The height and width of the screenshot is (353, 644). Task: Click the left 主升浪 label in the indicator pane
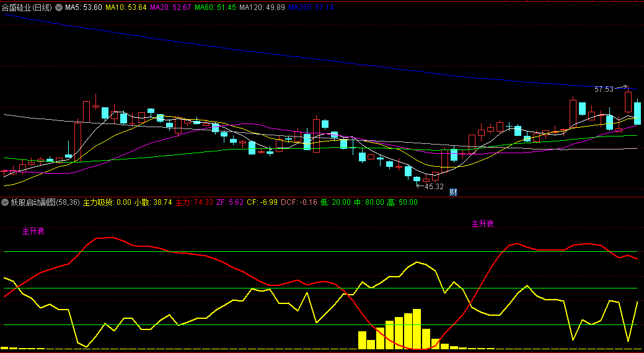click(33, 231)
